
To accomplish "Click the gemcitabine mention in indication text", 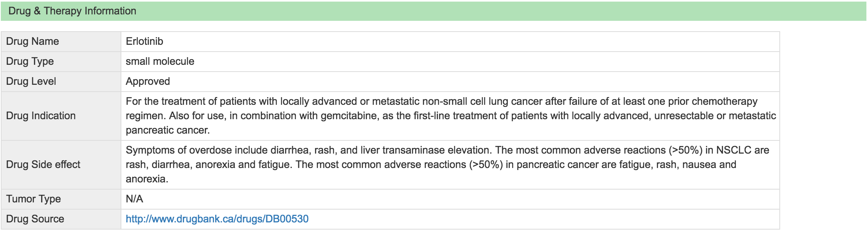I will (x=349, y=116).
